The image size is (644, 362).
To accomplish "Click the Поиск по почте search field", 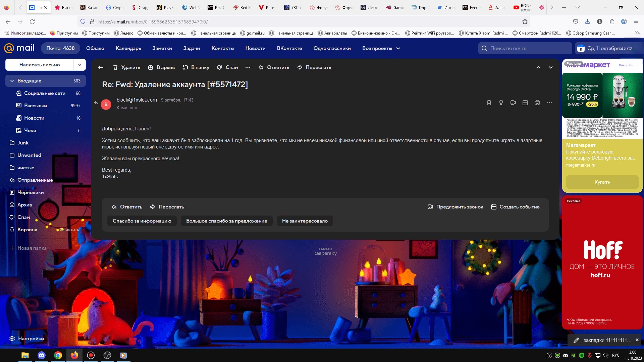I will tap(525, 48).
